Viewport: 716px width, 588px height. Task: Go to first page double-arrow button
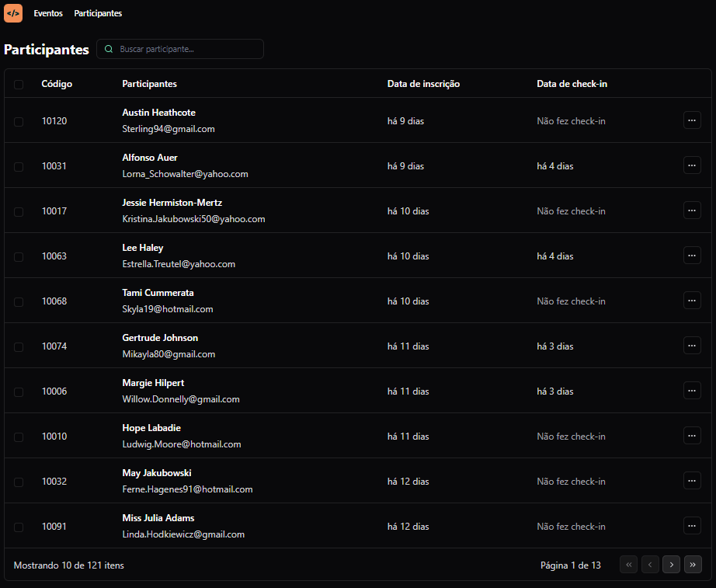coord(628,565)
